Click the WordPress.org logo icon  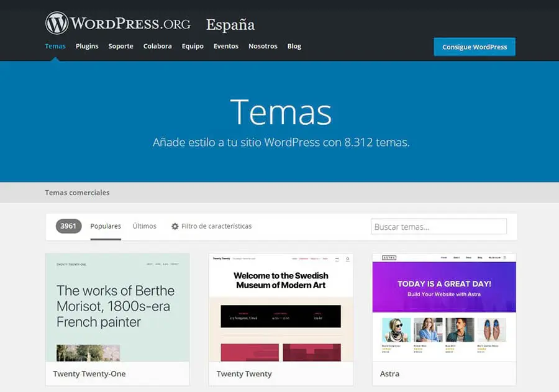57,24
